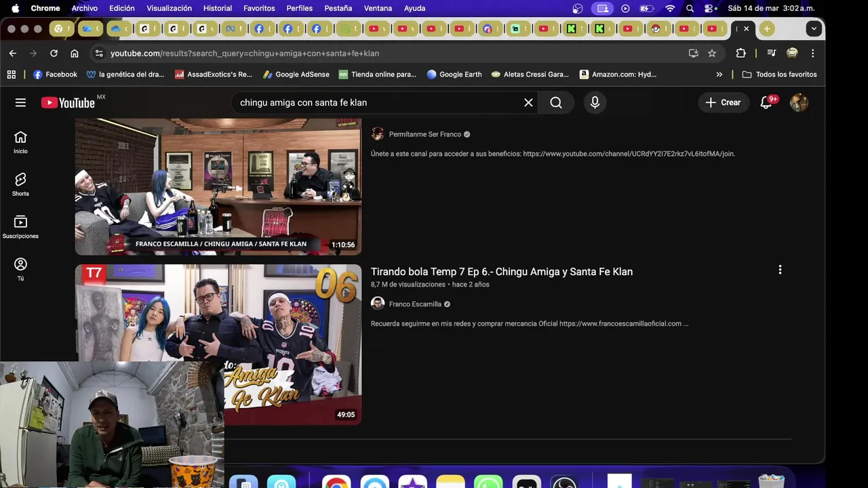
Task: Open the Chrome apps grid shortcut
Action: coord(11,75)
